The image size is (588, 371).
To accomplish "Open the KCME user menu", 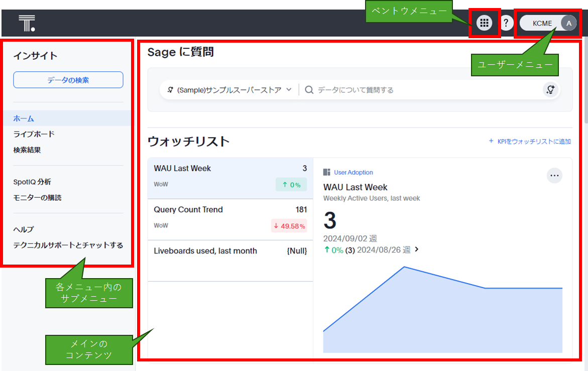I will point(542,23).
